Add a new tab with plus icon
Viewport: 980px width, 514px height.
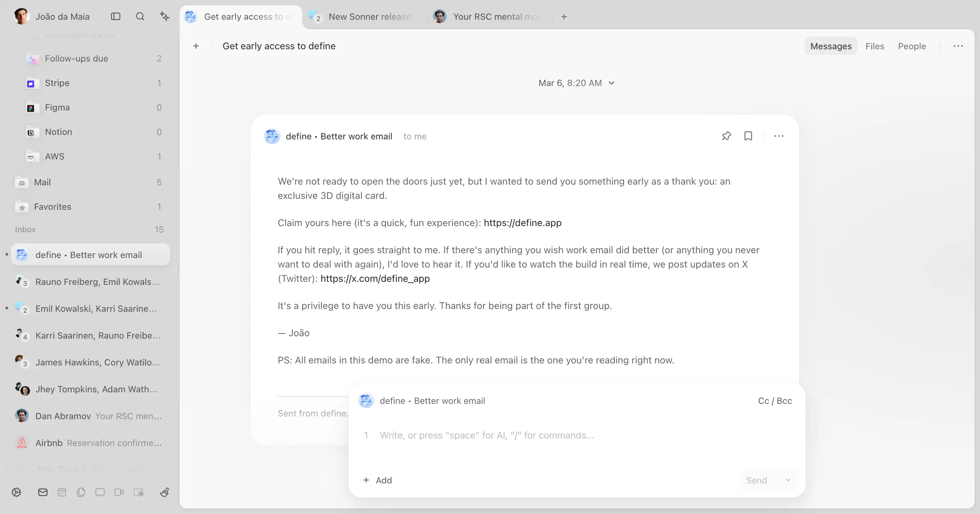[564, 17]
